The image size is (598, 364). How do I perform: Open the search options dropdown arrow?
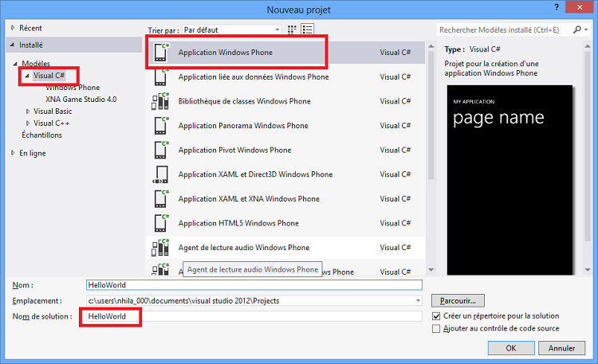[586, 29]
